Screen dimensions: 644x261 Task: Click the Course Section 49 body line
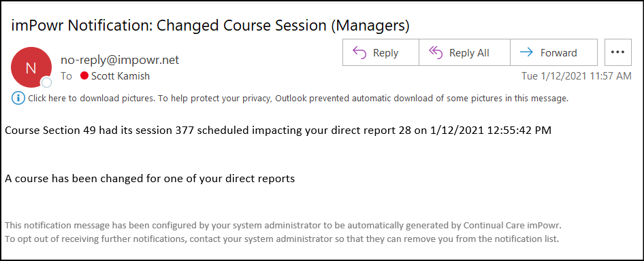click(278, 130)
